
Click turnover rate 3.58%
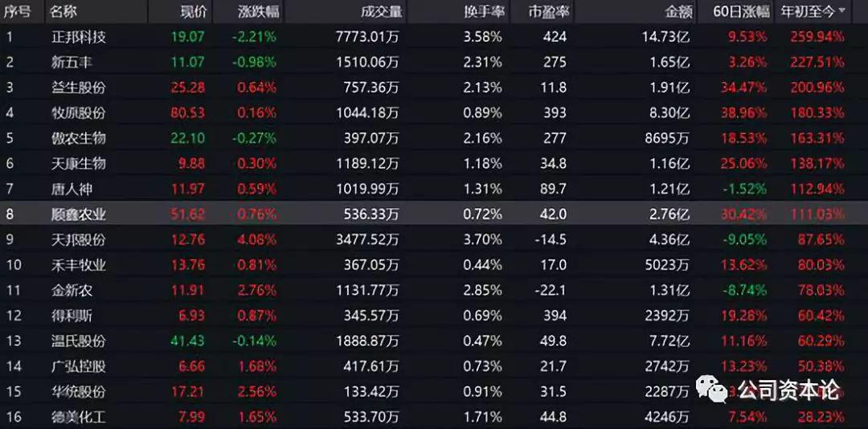[x=483, y=37]
